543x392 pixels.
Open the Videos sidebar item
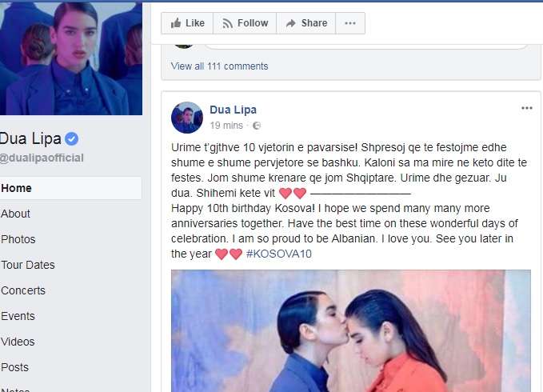coord(18,342)
